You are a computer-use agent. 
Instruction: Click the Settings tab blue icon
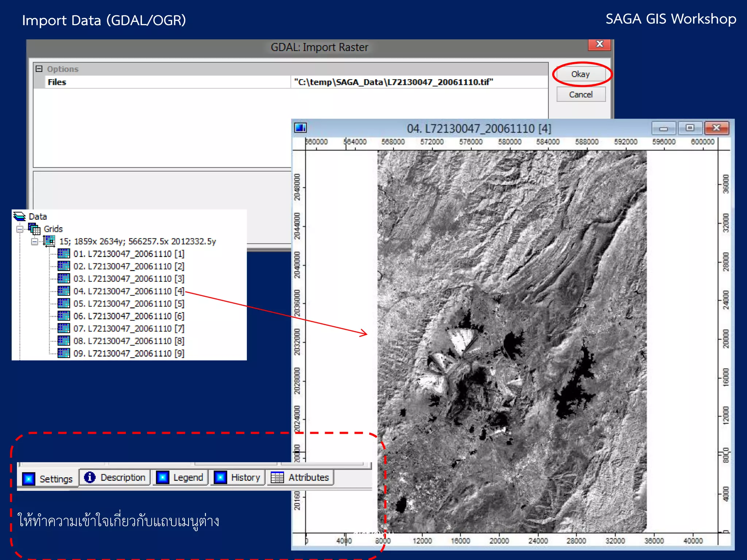28,479
